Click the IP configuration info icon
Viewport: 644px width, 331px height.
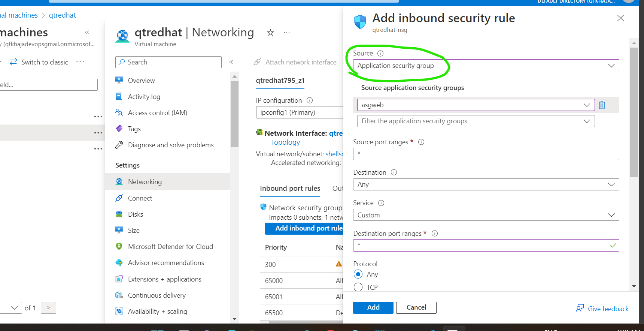[310, 100]
